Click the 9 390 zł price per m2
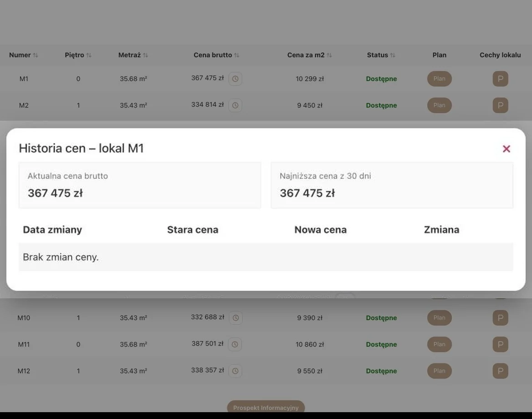532x419 pixels. click(x=310, y=318)
